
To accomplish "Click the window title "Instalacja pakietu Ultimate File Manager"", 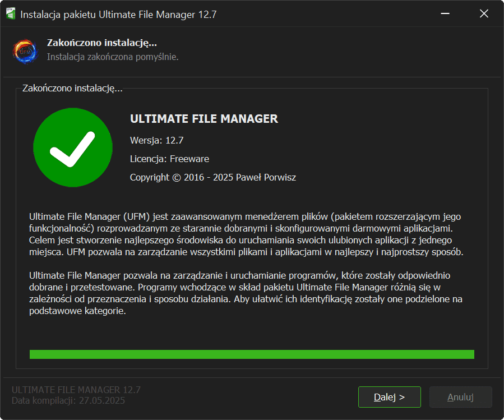I will pos(118,14).
